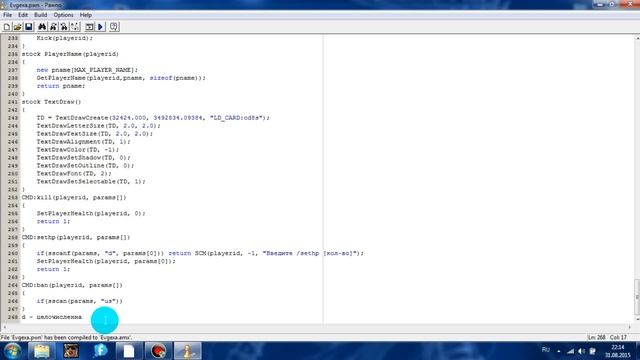Open the red screen recorder taskbar icon
The image size is (640, 360).
point(158,351)
